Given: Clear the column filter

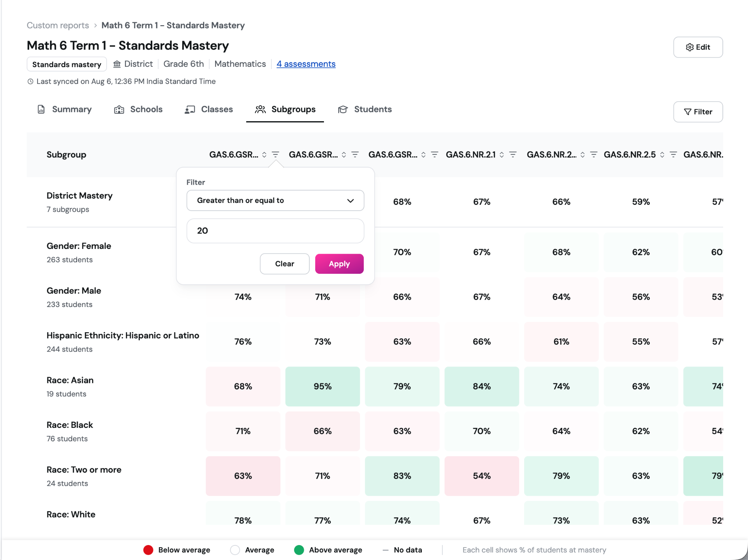Looking at the screenshot, I should 285,264.
